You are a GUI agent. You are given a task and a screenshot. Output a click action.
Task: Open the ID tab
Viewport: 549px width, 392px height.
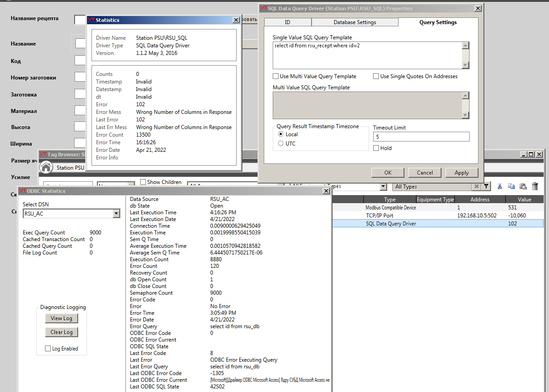pyautogui.click(x=287, y=22)
